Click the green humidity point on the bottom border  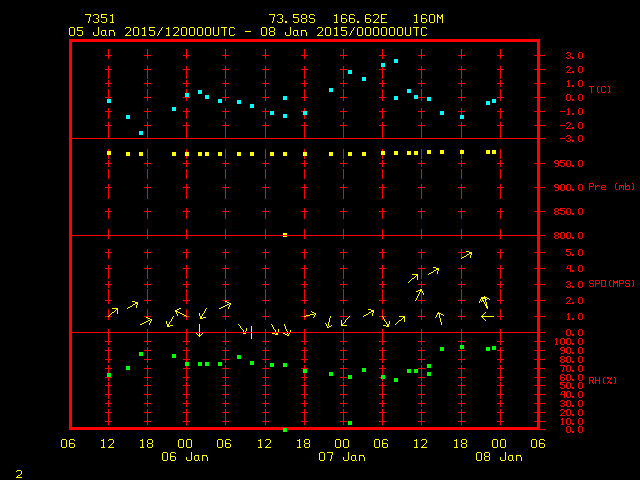point(285,429)
